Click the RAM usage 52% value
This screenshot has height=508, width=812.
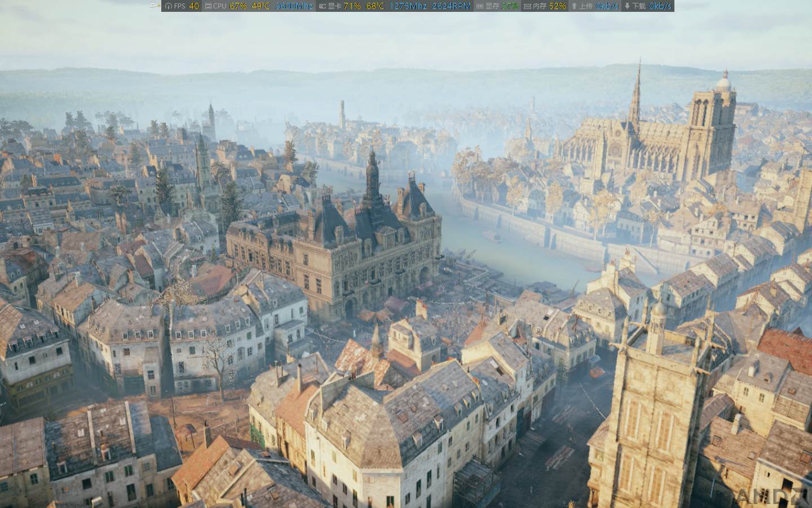[x=557, y=6]
